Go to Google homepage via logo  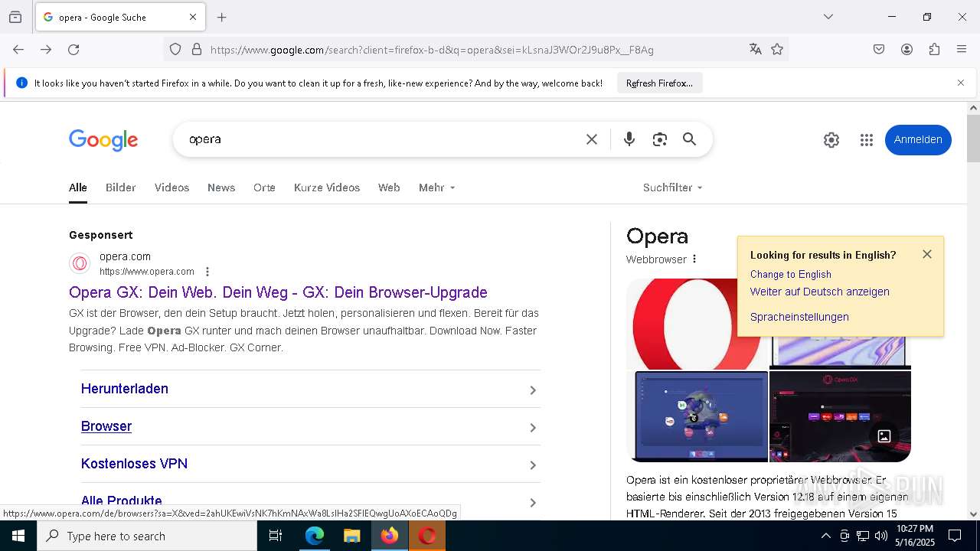(x=103, y=140)
